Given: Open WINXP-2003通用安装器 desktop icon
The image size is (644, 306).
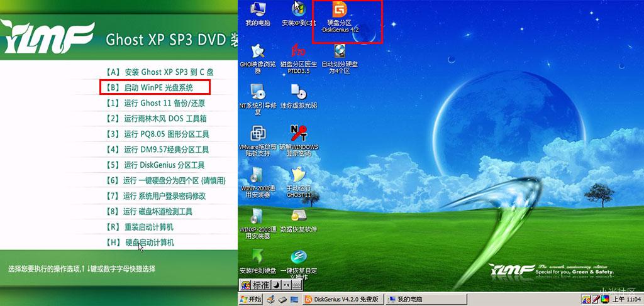Looking at the screenshot, I should (x=257, y=224).
